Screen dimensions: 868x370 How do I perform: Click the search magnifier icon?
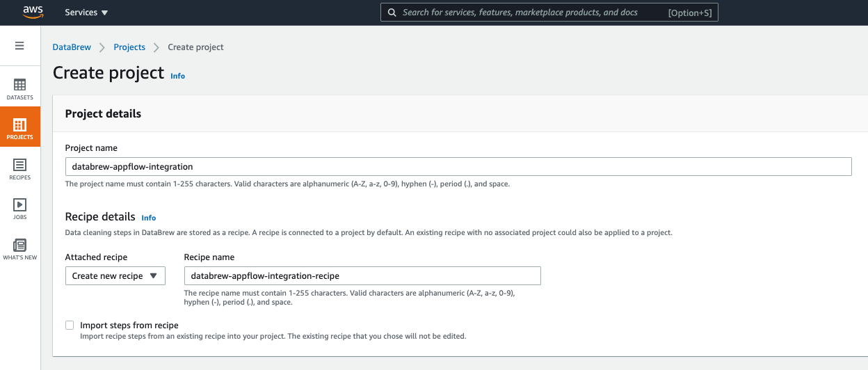(x=394, y=13)
